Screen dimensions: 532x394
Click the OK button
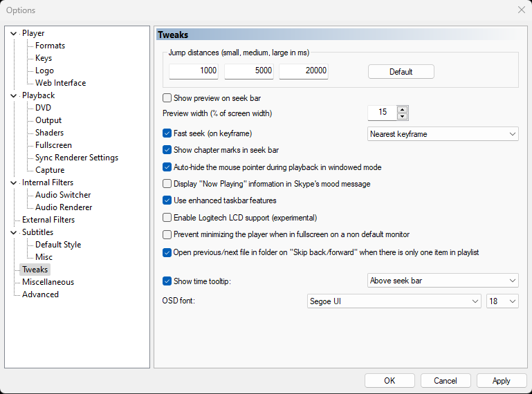[389, 380]
